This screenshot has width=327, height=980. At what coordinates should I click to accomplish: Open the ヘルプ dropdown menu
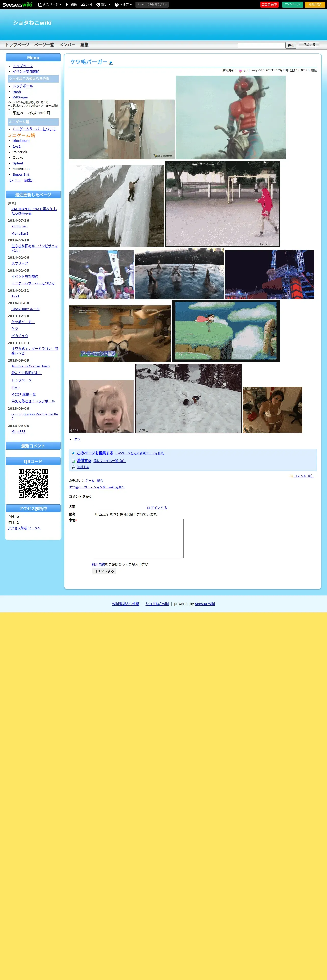point(123,5)
